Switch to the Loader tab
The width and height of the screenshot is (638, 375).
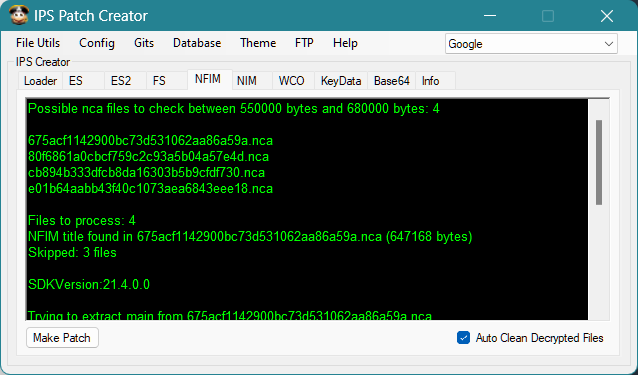[40, 81]
